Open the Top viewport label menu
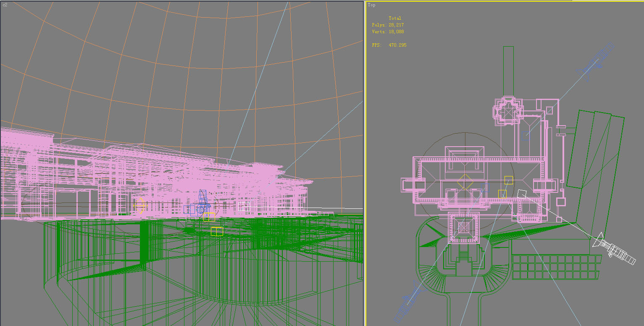The height and width of the screenshot is (326, 644). coord(371,5)
